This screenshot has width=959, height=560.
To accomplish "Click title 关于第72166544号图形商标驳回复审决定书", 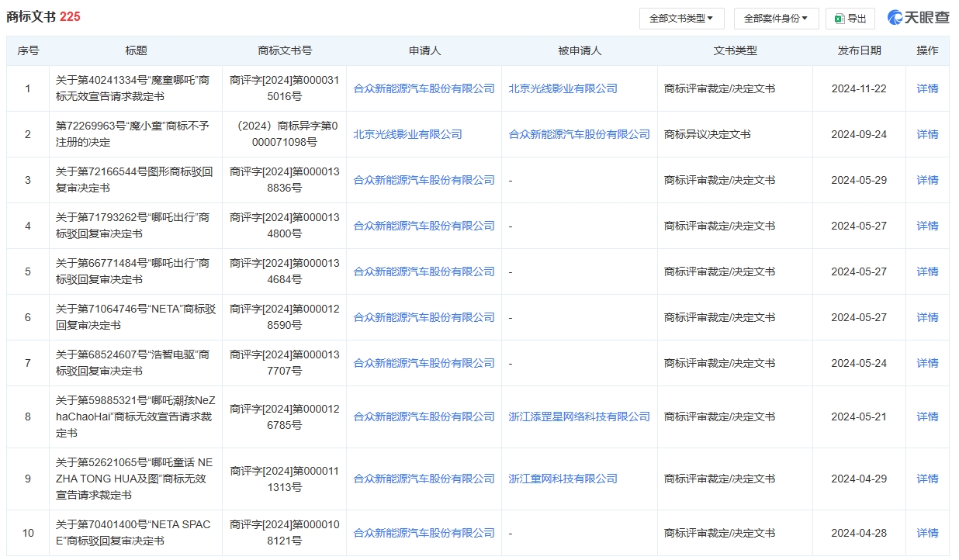I will pyautogui.click(x=134, y=180).
